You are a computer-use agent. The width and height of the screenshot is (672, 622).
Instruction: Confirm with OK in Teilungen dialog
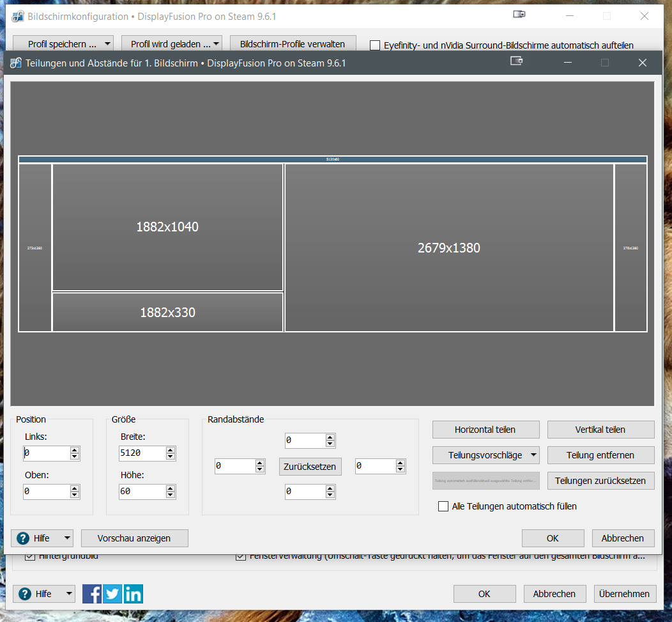point(553,538)
